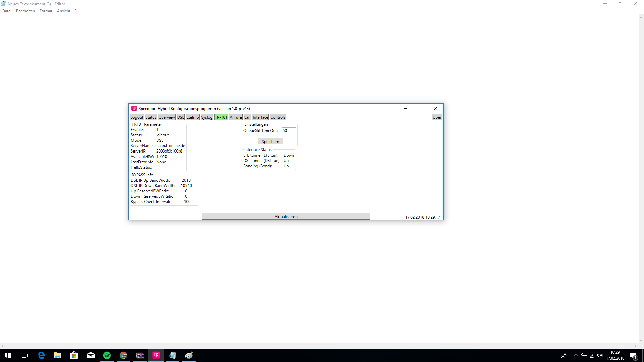Image resolution: width=644 pixels, height=362 pixels.
Task: Click the Status value idleout
Action: 163,135
